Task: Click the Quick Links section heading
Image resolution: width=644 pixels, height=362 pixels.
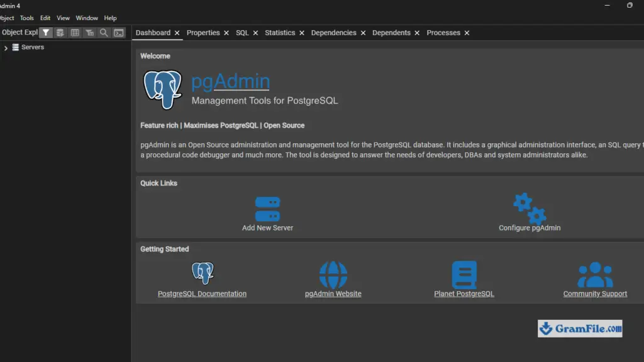Action: (x=158, y=184)
